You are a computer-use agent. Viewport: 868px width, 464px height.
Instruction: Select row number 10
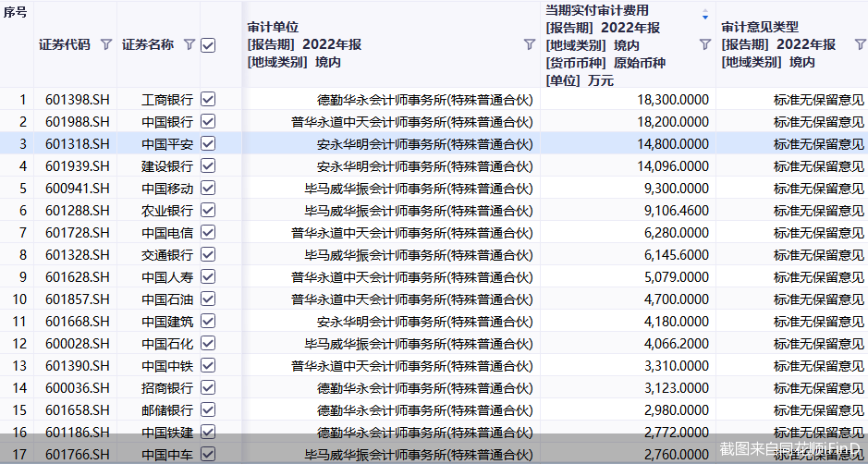tap(18, 299)
